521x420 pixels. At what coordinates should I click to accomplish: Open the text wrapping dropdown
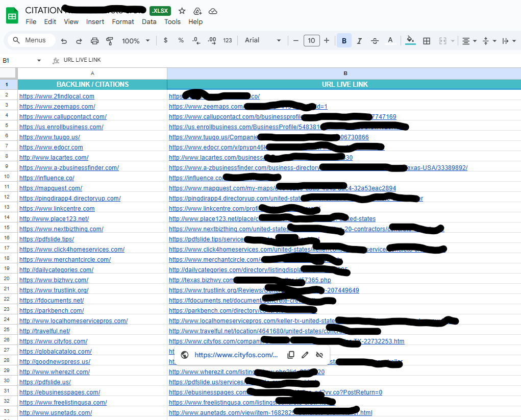tap(509, 41)
